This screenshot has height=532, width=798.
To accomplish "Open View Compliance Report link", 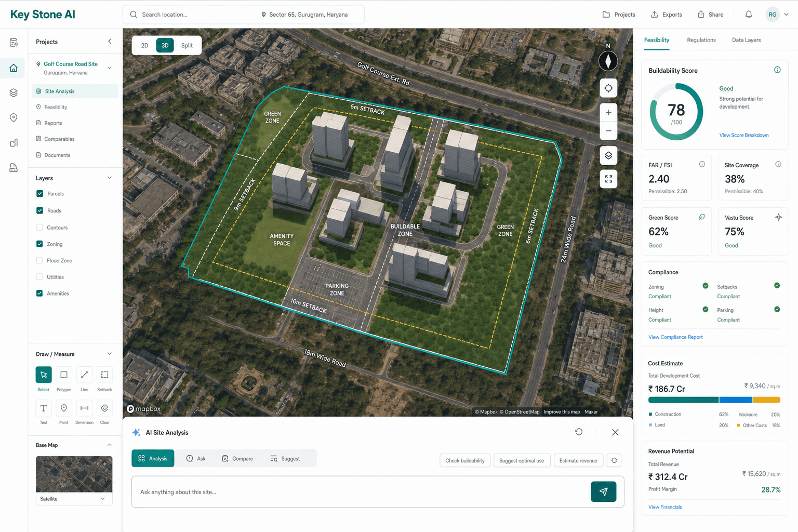I will pos(675,337).
